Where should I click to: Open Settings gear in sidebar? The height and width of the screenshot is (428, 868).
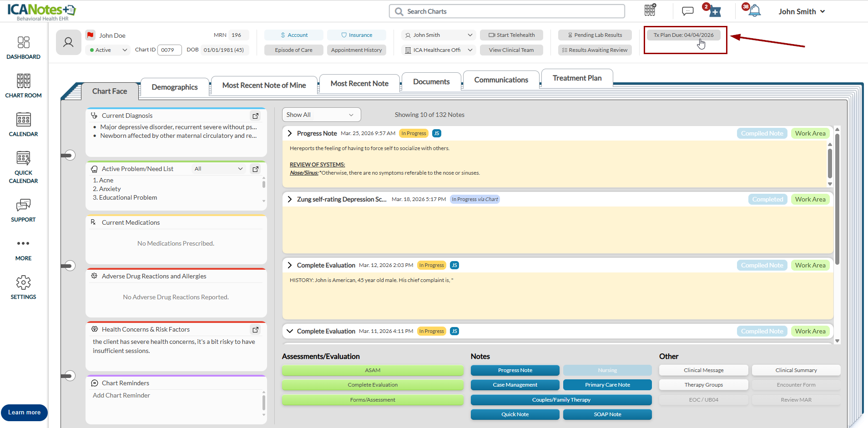[x=23, y=287]
